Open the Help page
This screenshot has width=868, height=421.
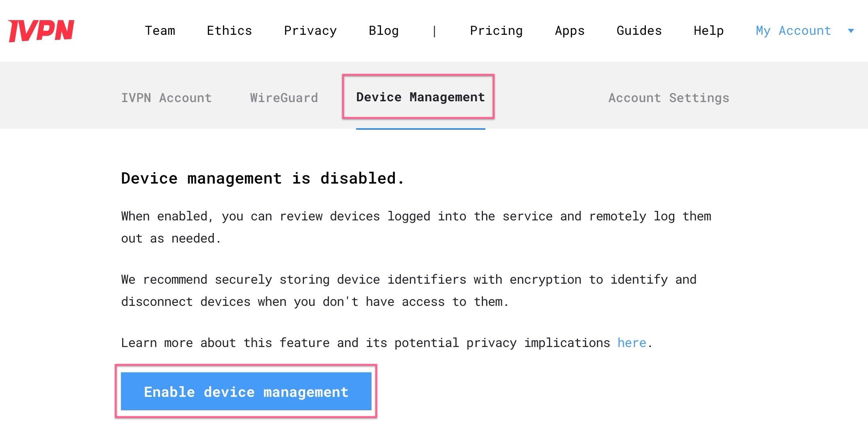[708, 30]
